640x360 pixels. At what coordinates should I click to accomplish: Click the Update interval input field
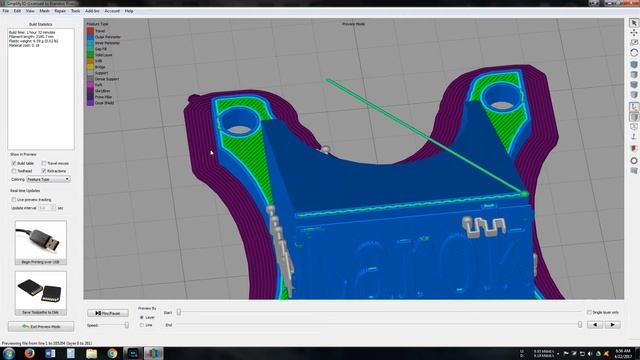click(x=44, y=208)
